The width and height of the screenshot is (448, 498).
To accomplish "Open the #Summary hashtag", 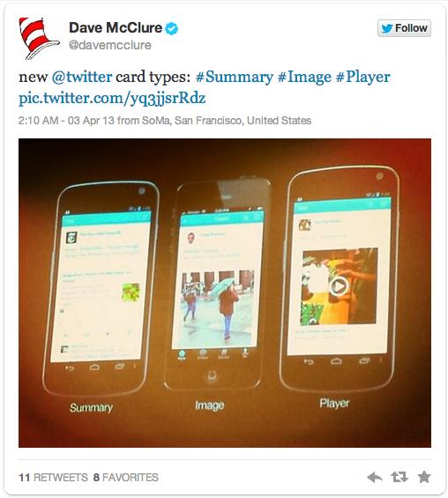I will pyautogui.click(x=235, y=78).
